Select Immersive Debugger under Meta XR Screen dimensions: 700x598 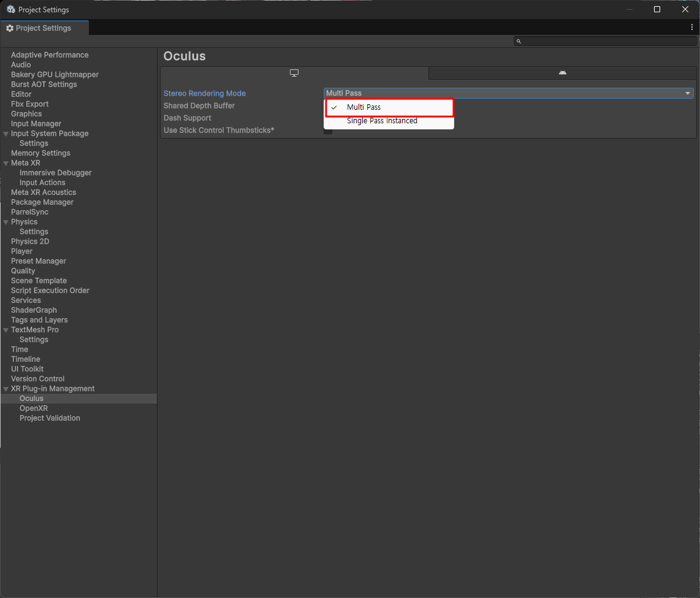point(55,173)
